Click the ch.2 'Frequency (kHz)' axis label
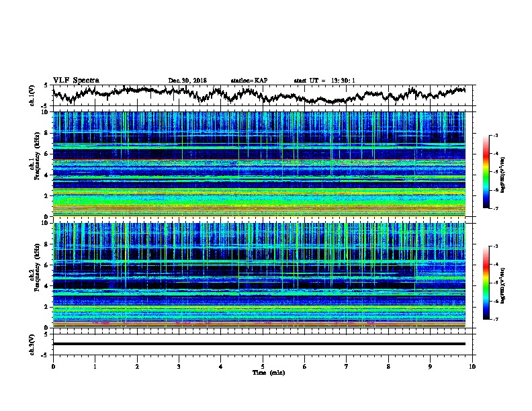This screenshot has height=411, width=532. pyautogui.click(x=37, y=267)
